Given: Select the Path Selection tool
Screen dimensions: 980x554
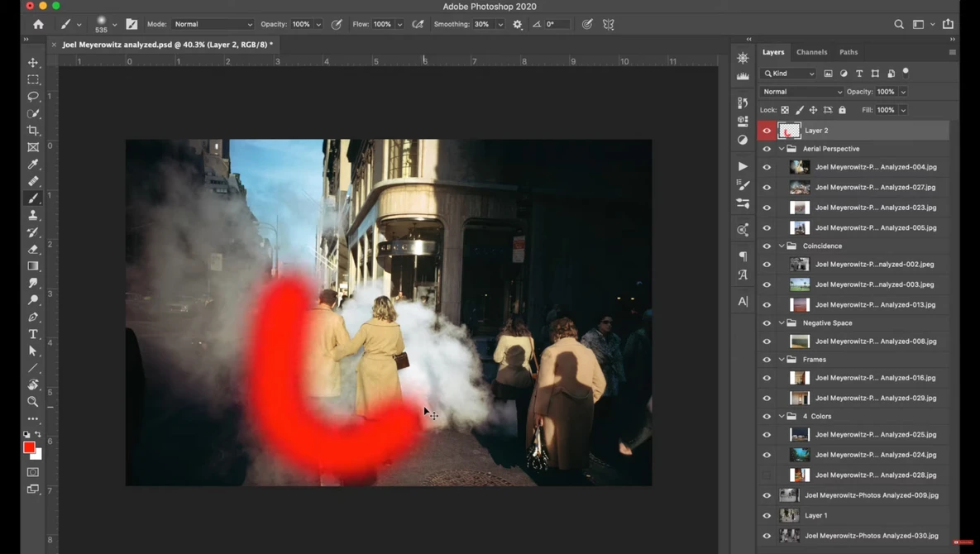Looking at the screenshot, I should pyautogui.click(x=33, y=351).
